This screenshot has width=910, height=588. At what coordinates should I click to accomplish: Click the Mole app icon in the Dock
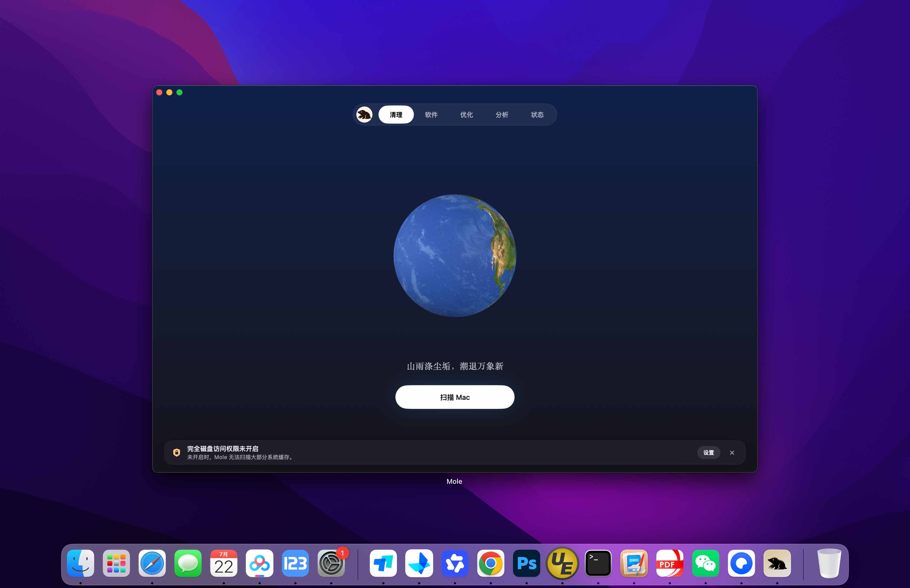777,563
